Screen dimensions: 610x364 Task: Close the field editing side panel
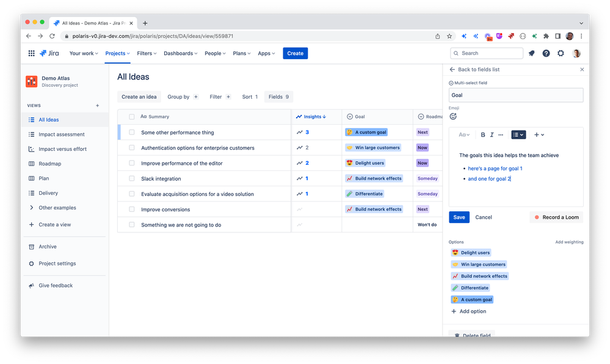coord(582,69)
